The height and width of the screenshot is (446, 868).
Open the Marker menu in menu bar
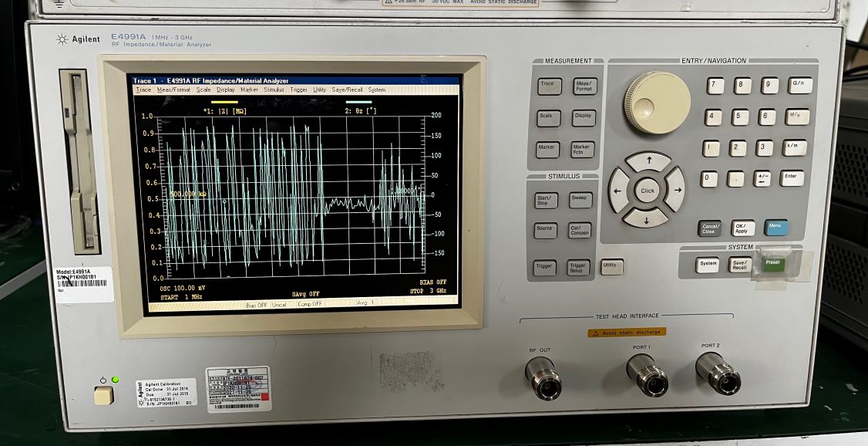coord(249,90)
